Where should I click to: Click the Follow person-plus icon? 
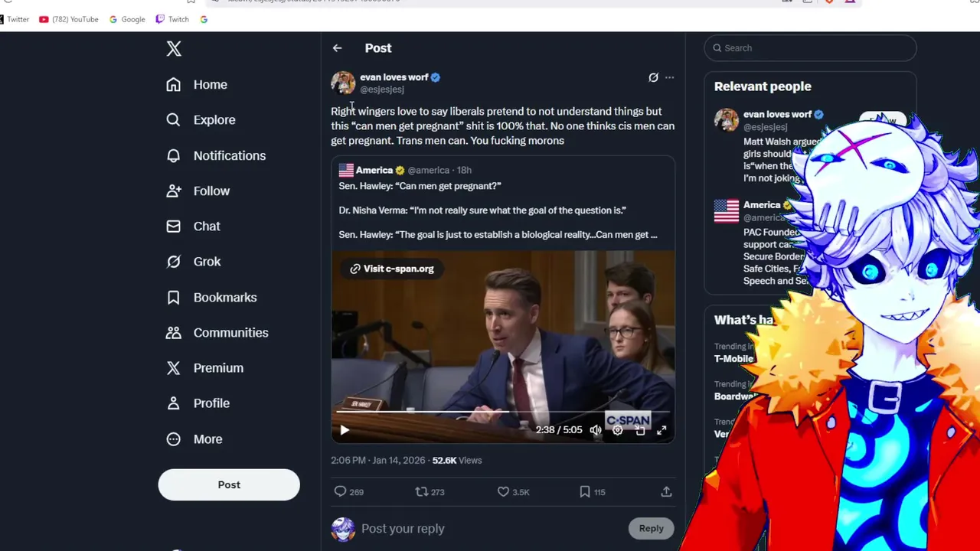[x=174, y=191]
